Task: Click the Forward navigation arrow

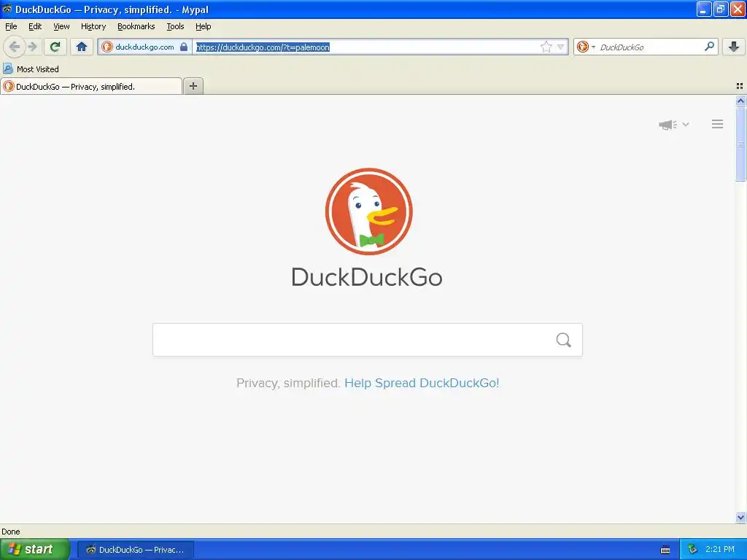Action: (x=32, y=47)
